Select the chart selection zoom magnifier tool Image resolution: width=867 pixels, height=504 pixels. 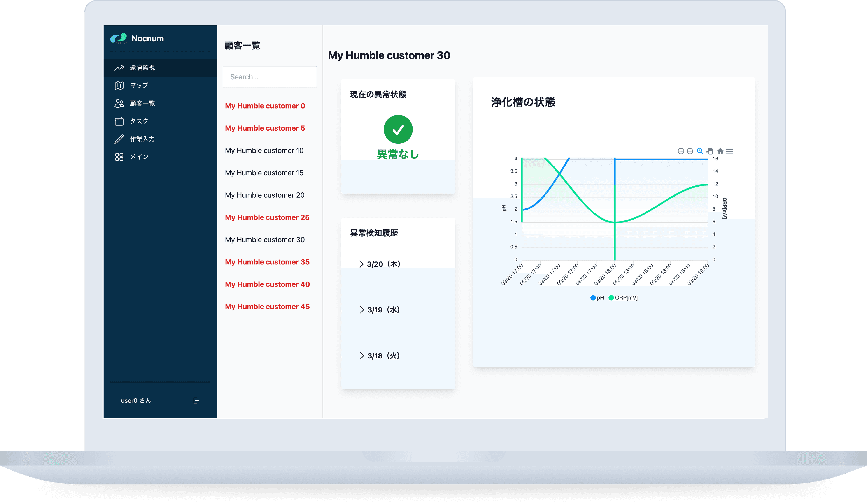(700, 151)
